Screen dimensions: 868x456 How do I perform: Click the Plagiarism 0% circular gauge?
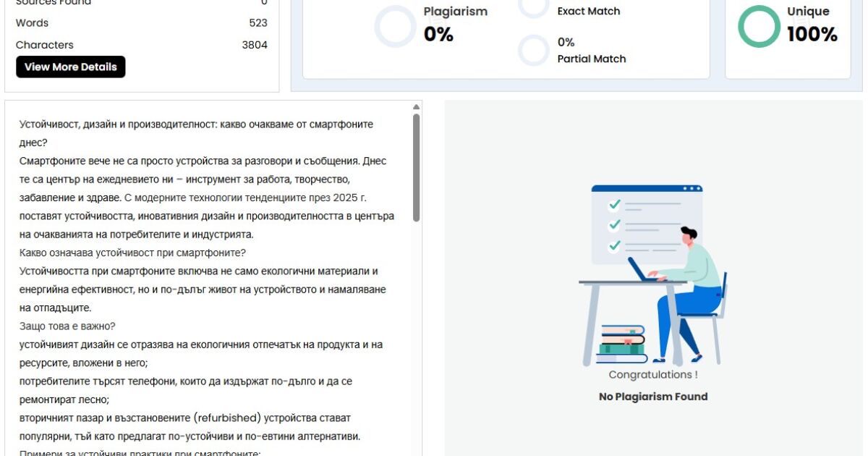coord(396,27)
